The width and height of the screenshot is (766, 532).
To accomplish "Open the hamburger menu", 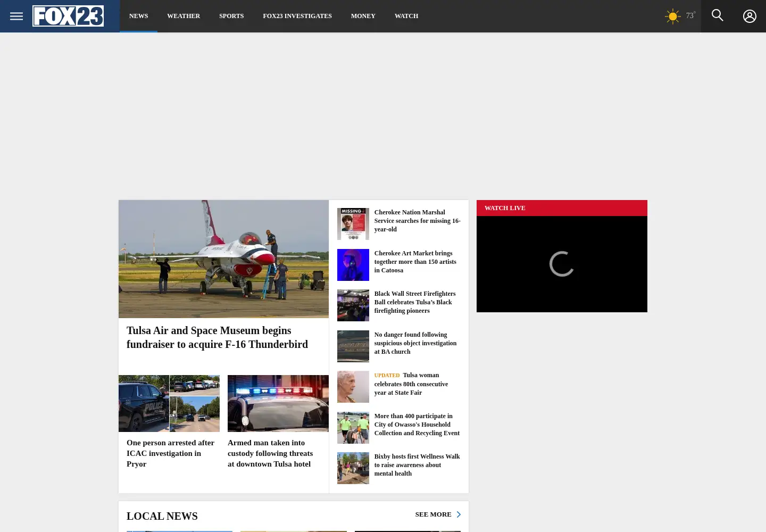I will tap(16, 16).
